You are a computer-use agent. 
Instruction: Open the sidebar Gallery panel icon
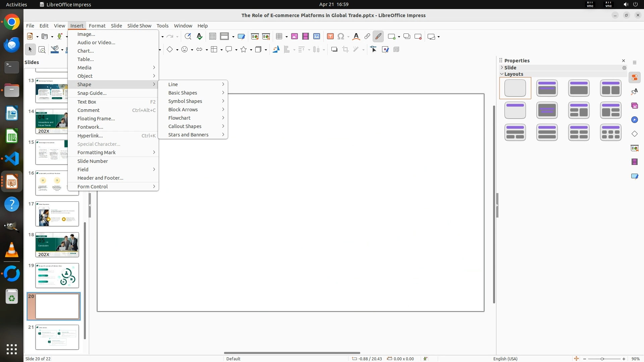(x=634, y=106)
